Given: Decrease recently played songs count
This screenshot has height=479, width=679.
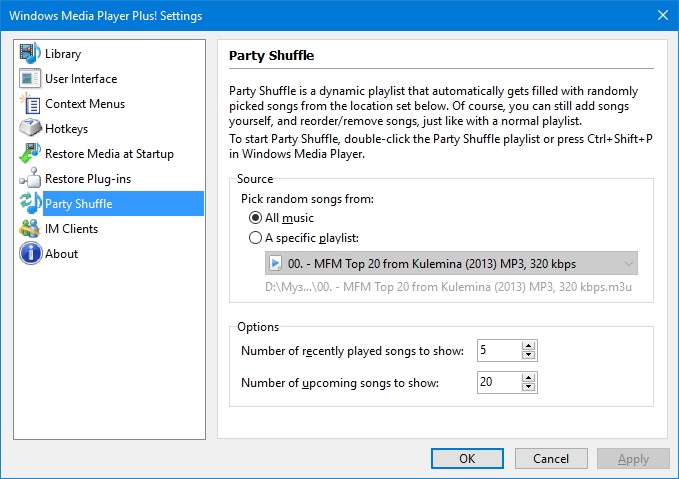Looking at the screenshot, I should click(x=528, y=355).
